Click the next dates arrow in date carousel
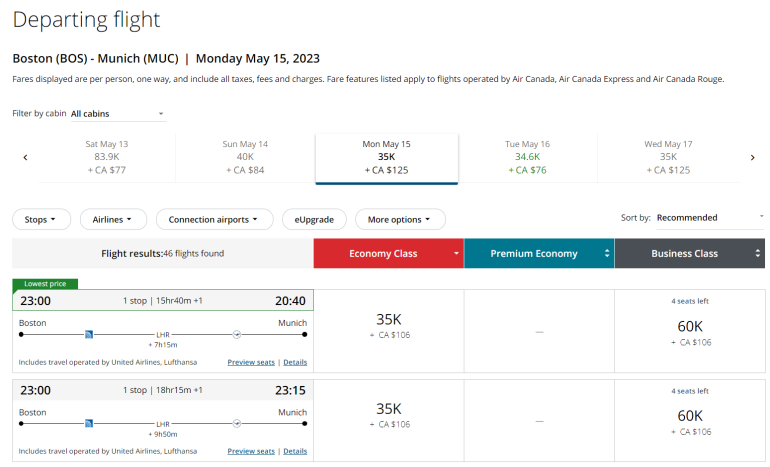This screenshot has width=770, height=467. point(752,157)
